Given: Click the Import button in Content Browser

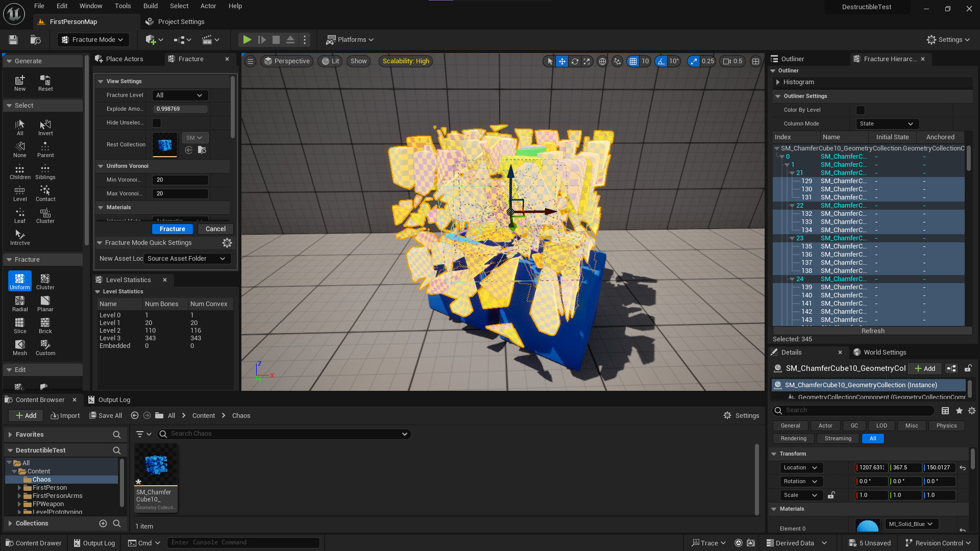Looking at the screenshot, I should [65, 416].
